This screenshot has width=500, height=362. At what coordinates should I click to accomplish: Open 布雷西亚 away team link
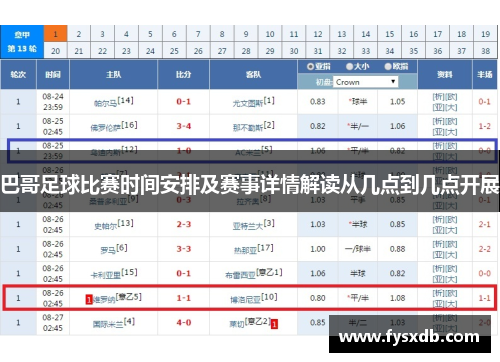[x=240, y=275]
